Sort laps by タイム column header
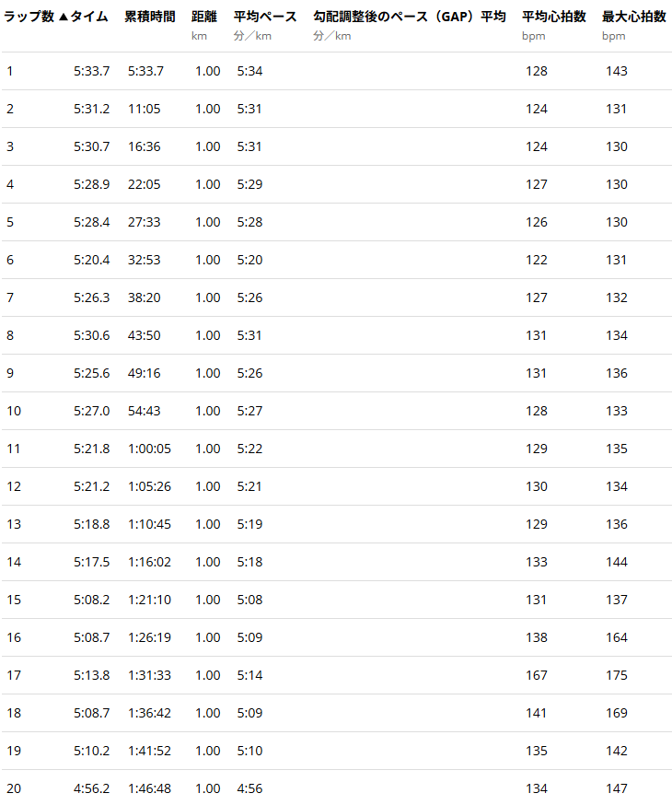The height and width of the screenshot is (805, 672). (89, 17)
